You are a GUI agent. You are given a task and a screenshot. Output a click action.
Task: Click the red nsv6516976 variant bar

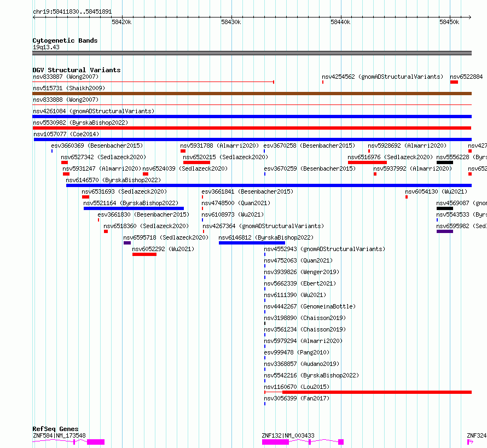point(367,162)
